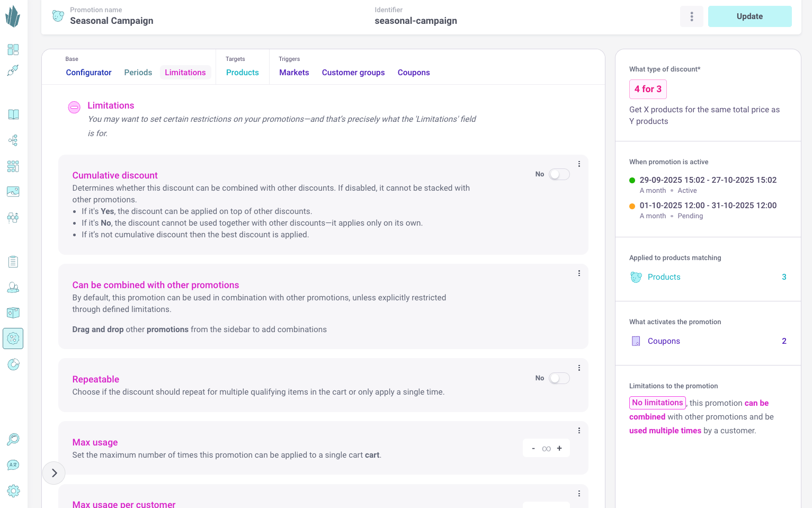Viewport: 812px width, 508px height.
Task: Expand the sidebar with the chevron arrow
Action: (x=54, y=473)
